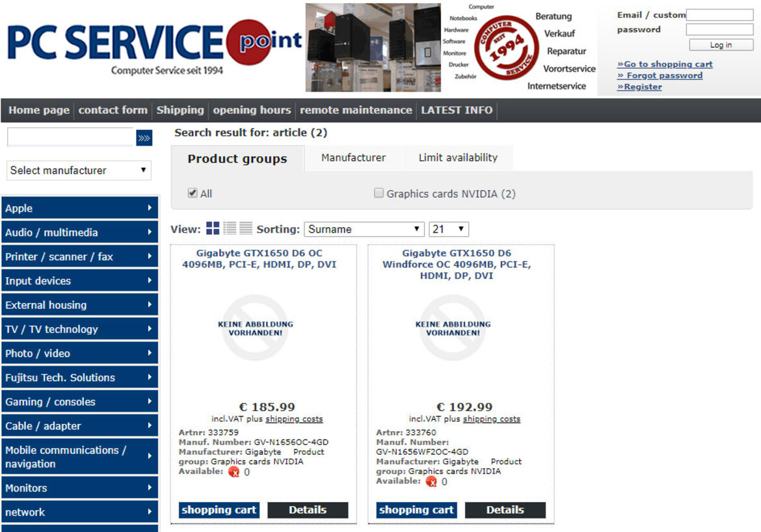This screenshot has width=761, height=532.
Task: Open the items-per-page 21 dropdown
Action: point(448,229)
